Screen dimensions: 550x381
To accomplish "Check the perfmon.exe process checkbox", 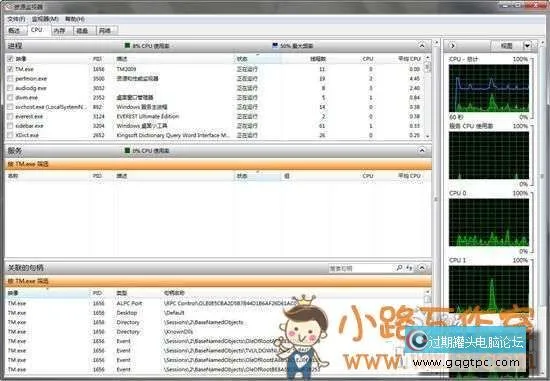I will (x=10, y=79).
